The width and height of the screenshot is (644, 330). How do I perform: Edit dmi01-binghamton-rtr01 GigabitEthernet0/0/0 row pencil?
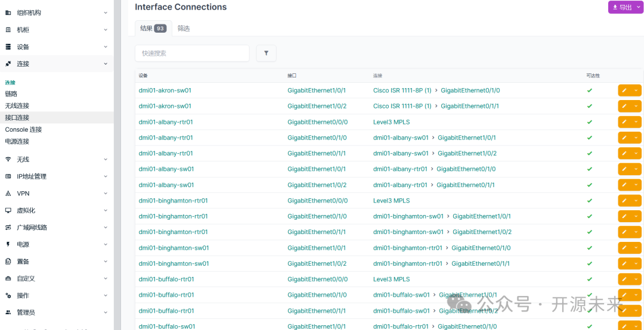pos(624,201)
